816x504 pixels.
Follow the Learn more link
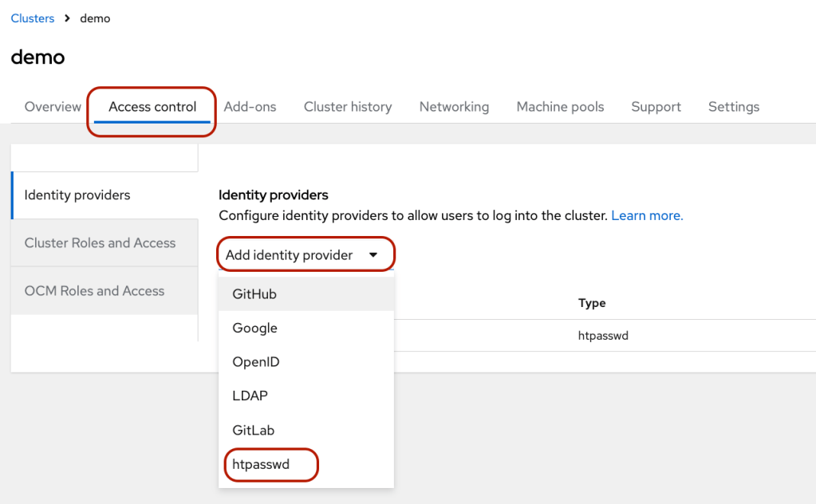[647, 216]
